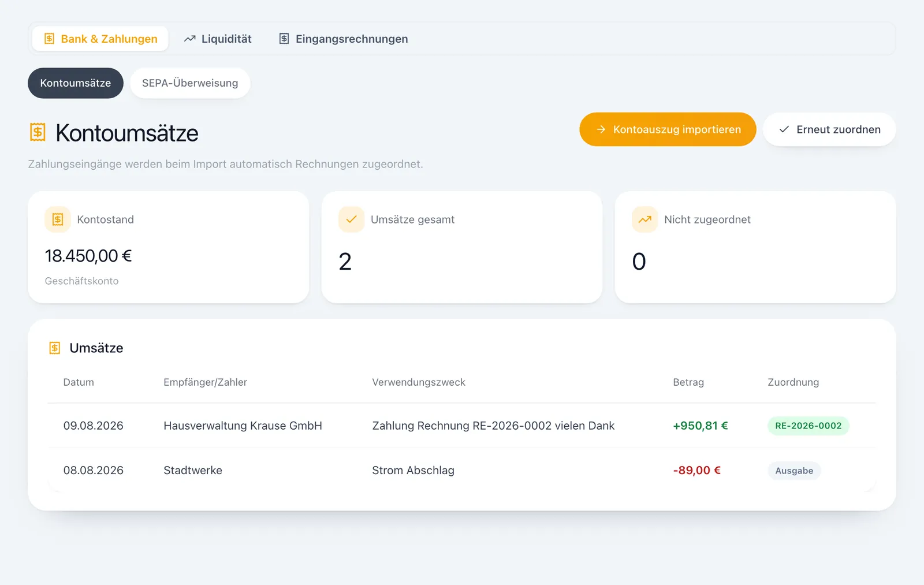Open the RE-2026-0002 assignment badge
Image resolution: width=924 pixels, height=585 pixels.
[808, 426]
